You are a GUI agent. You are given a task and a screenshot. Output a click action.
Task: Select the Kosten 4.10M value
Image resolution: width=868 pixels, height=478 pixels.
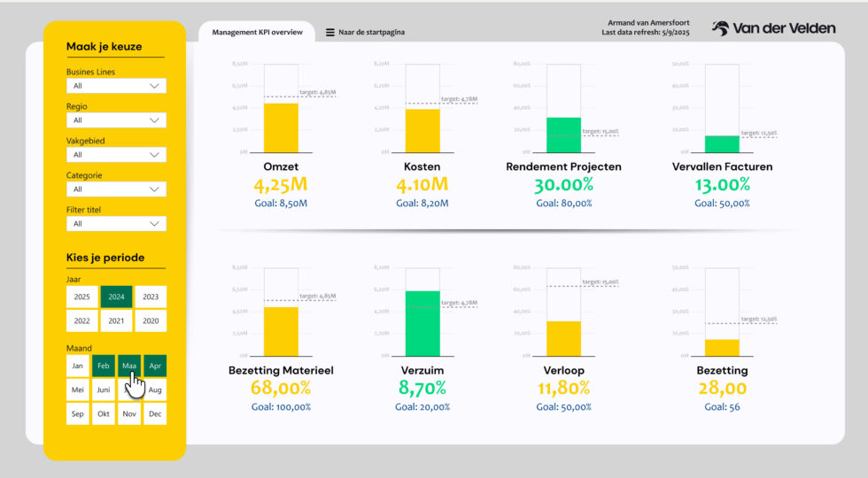[422, 185]
